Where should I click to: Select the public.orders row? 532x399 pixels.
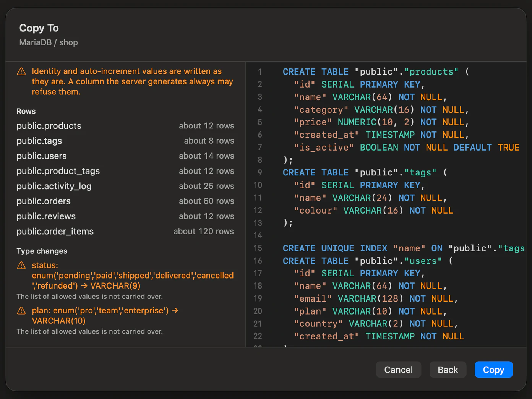click(125, 201)
